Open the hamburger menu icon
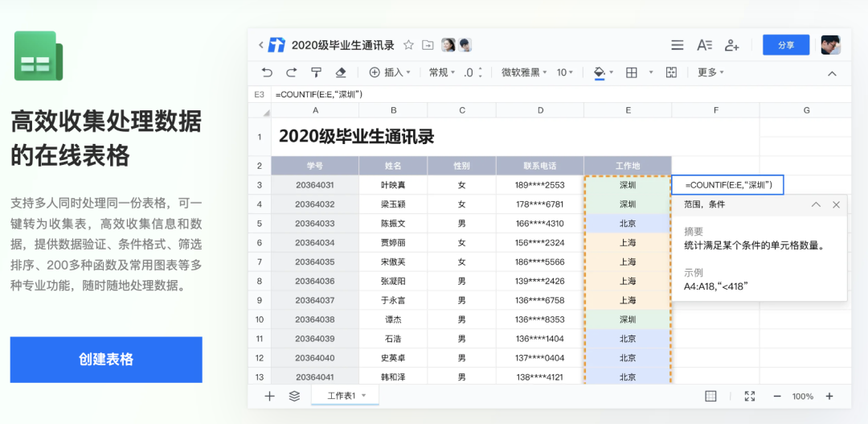Viewport: 868px width, 424px height. [x=677, y=45]
